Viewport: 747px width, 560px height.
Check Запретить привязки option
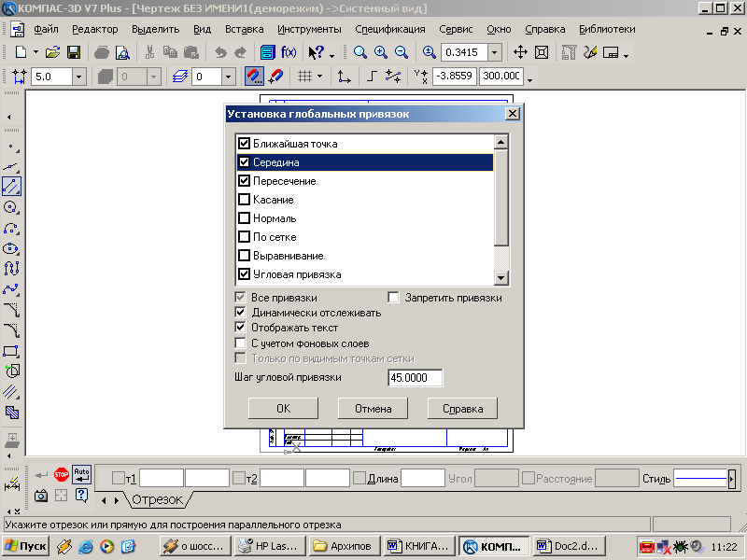(393, 298)
